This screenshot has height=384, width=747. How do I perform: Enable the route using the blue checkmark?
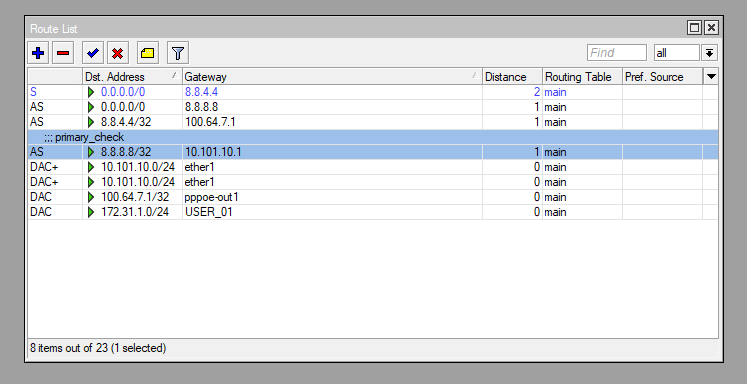click(93, 53)
